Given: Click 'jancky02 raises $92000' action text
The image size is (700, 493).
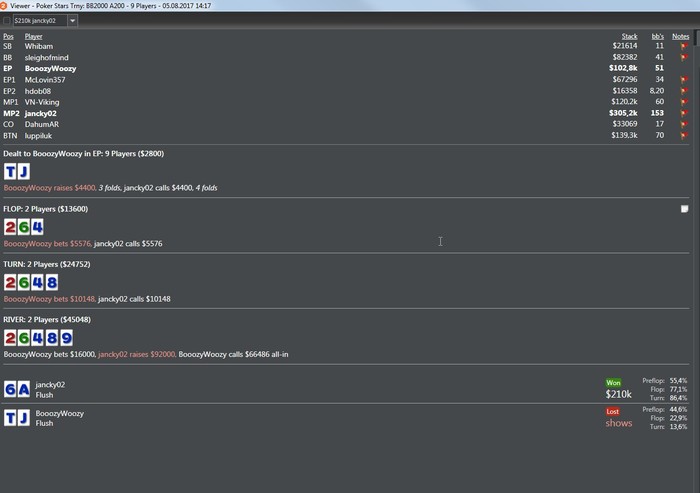Looking at the screenshot, I should click(137, 354).
